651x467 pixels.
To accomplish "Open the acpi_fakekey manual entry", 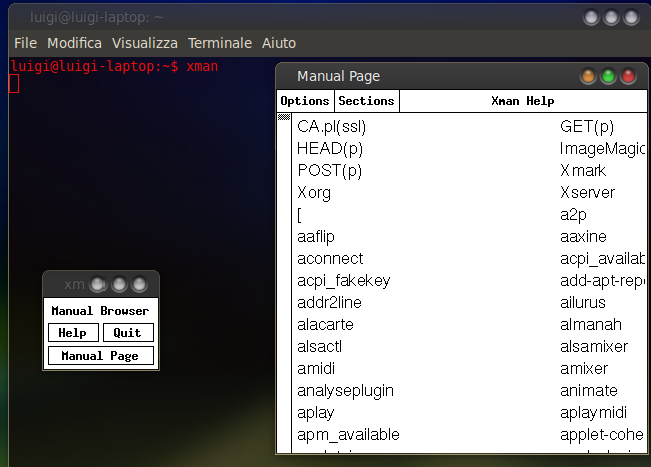I will [x=343, y=281].
